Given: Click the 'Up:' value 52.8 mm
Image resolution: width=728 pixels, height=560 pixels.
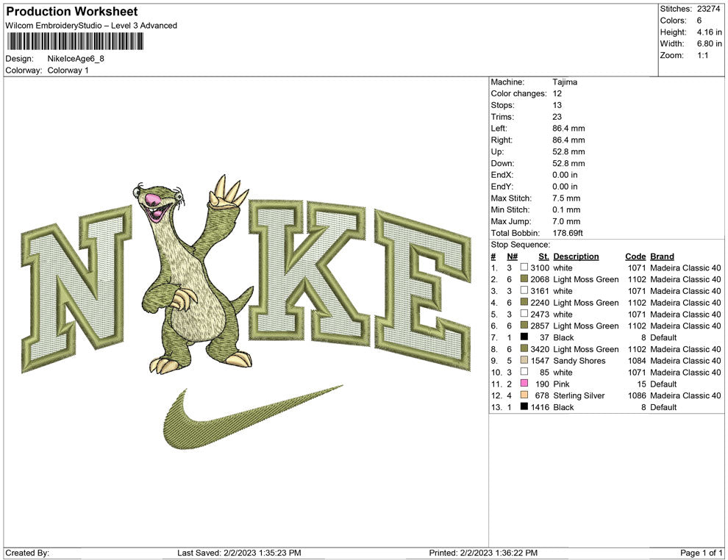Looking at the screenshot, I should click(568, 151).
